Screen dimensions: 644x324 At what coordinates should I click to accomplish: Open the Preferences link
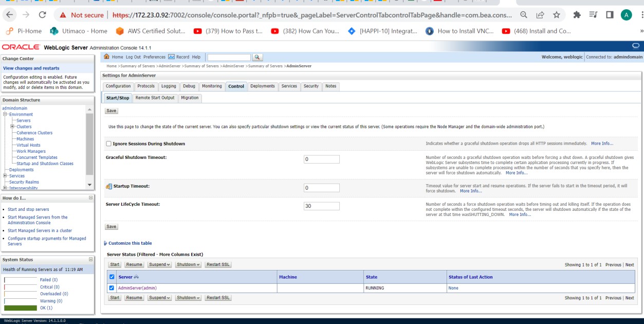(154, 57)
